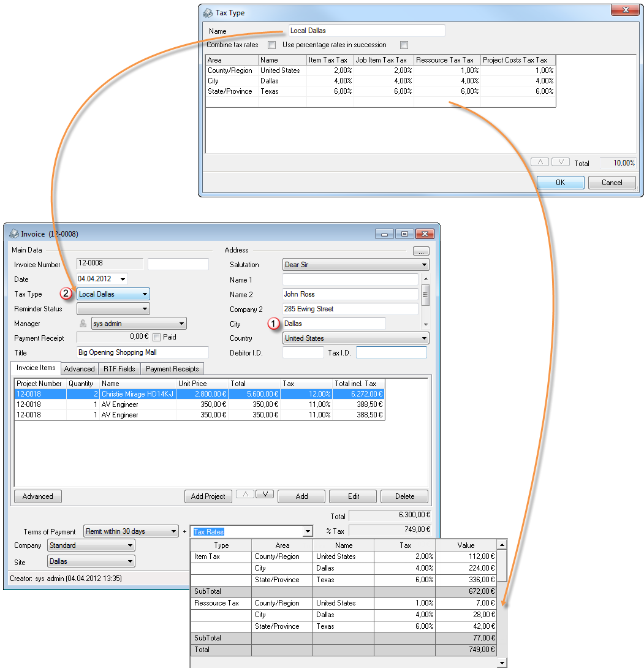Enable the Combine tax rates checkbox
Screen dimensions: 644x668
tap(271, 45)
